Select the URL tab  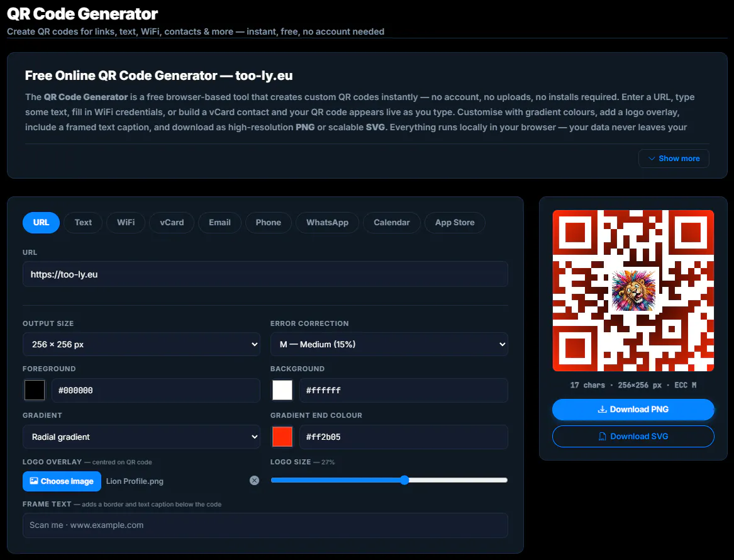(41, 222)
